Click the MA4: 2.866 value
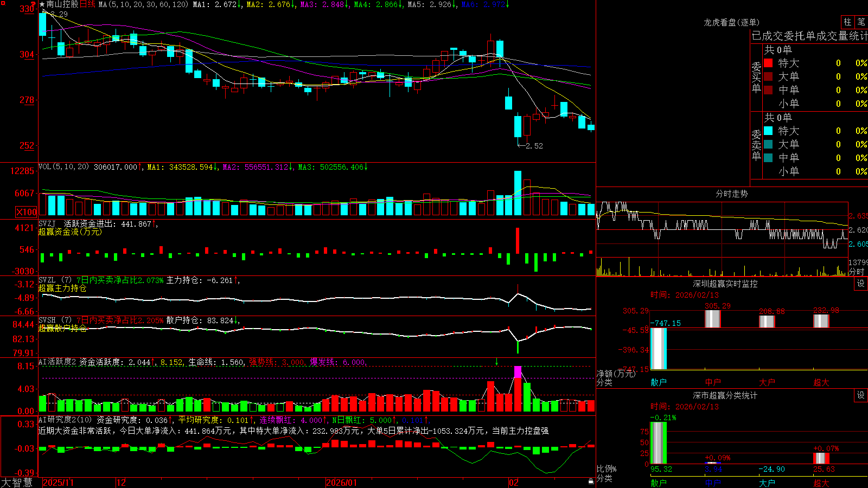868x488 pixels. click(x=378, y=4)
